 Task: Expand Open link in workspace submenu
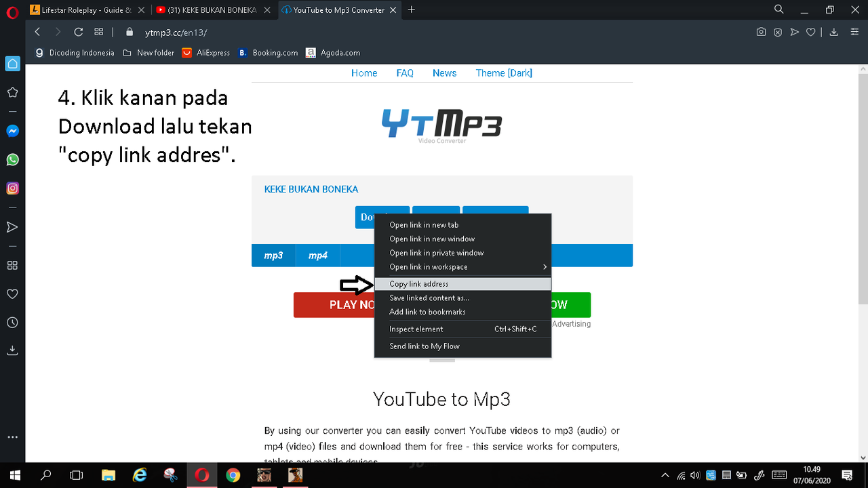[x=462, y=267]
